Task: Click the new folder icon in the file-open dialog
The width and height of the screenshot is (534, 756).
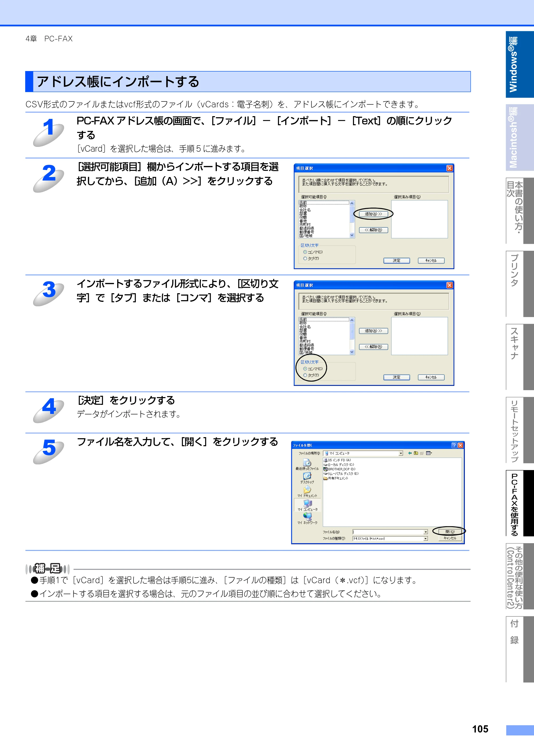Action: 422,453
